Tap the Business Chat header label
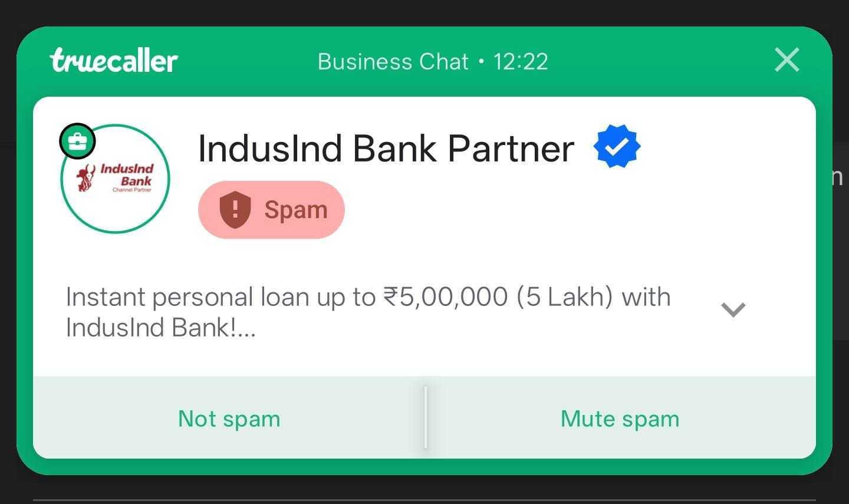The width and height of the screenshot is (849, 504). pyautogui.click(x=393, y=62)
